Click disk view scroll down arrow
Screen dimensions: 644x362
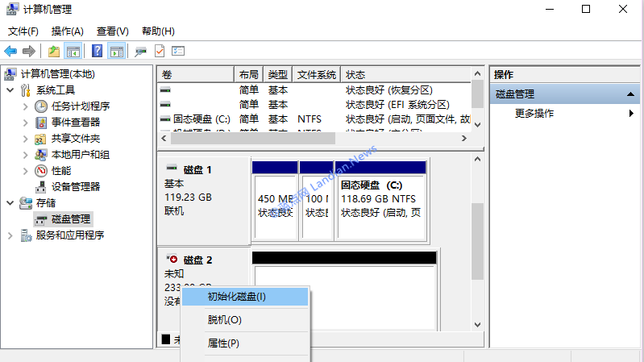(x=477, y=325)
